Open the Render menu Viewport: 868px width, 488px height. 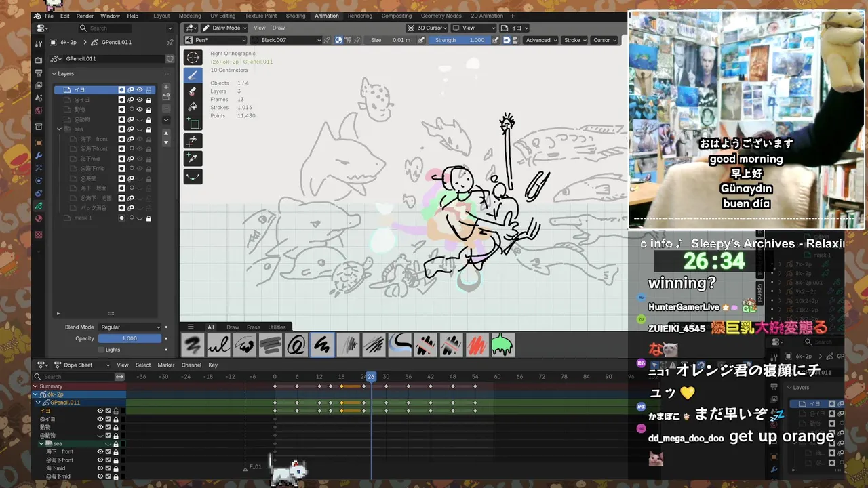(85, 16)
